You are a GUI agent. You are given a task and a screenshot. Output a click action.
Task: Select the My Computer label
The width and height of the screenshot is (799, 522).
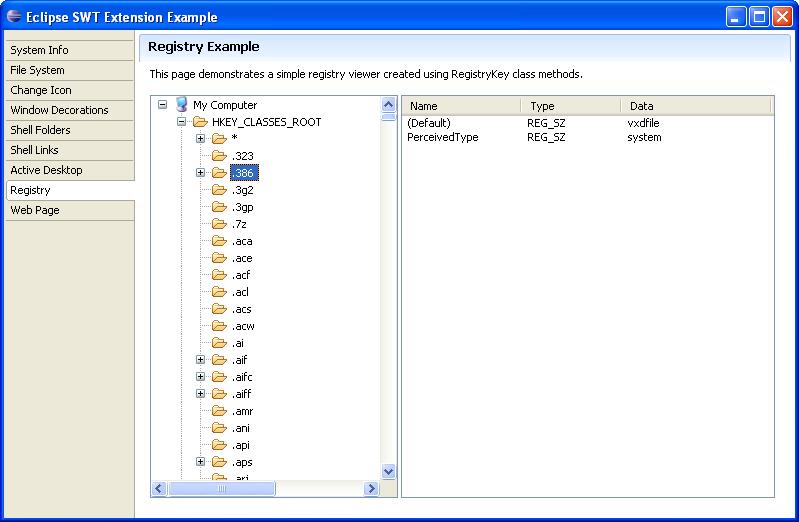pos(225,105)
